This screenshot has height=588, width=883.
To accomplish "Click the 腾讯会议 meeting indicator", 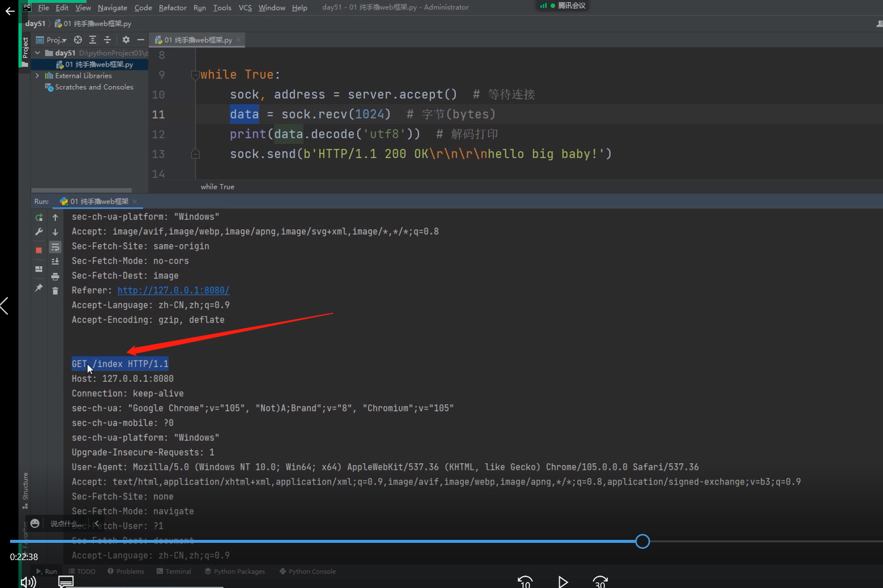I will pyautogui.click(x=563, y=5).
